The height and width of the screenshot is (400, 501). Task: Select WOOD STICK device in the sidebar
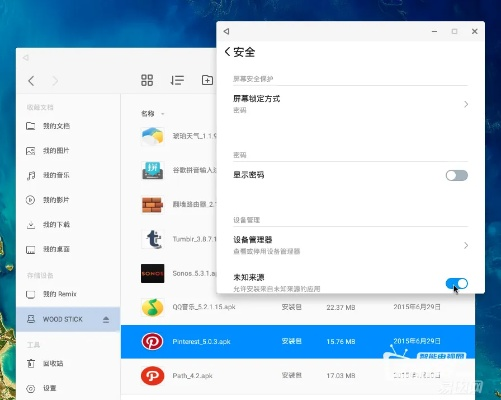[x=68, y=319]
